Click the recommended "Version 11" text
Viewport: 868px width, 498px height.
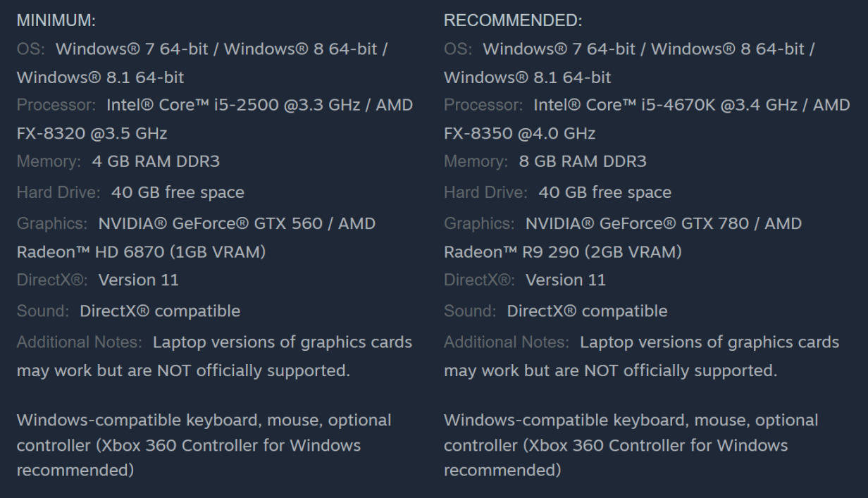[x=566, y=280]
